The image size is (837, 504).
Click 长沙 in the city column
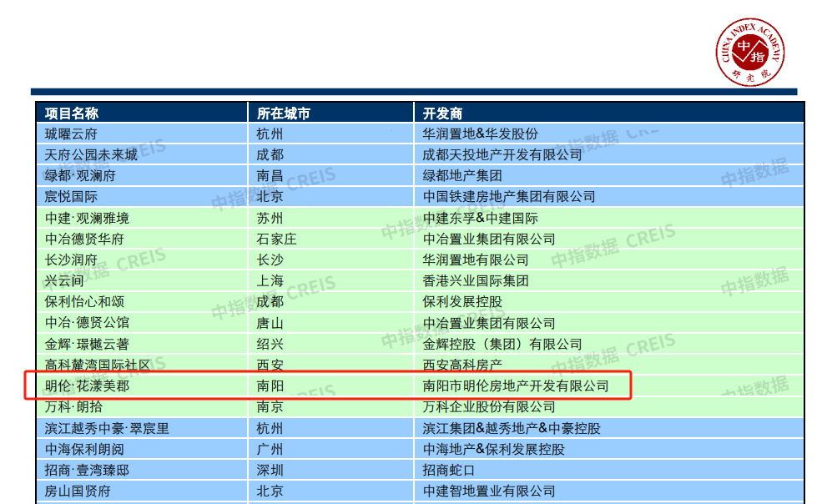click(270, 260)
